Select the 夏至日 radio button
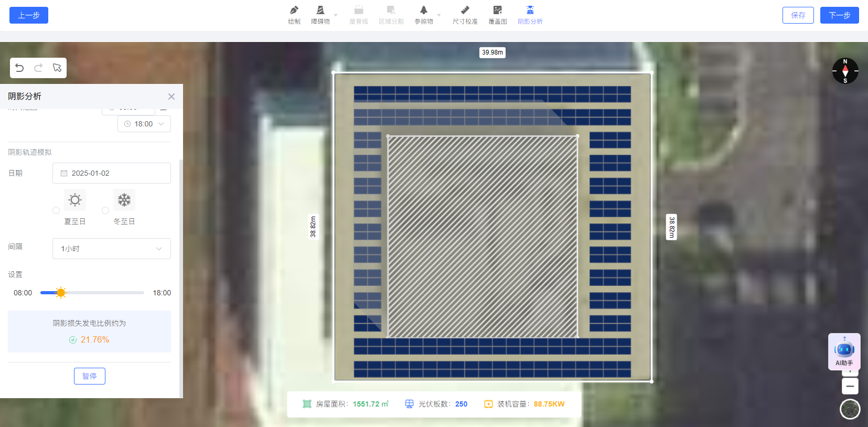 56,210
